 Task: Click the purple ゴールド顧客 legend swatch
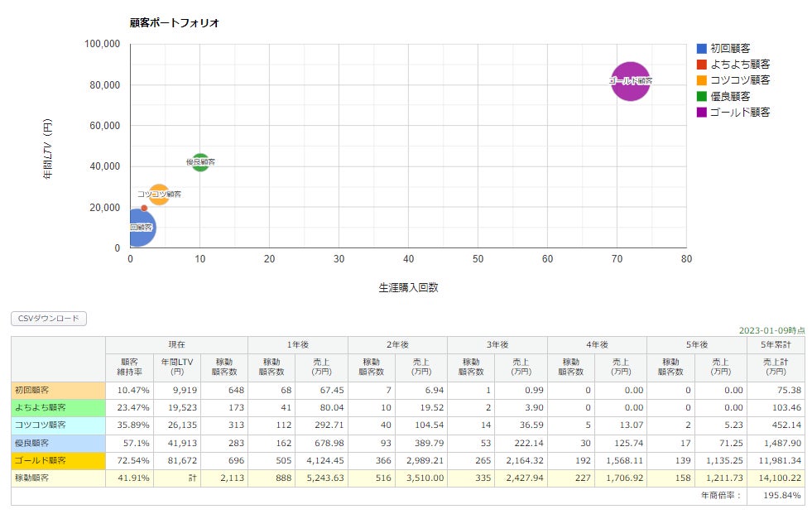pos(702,113)
